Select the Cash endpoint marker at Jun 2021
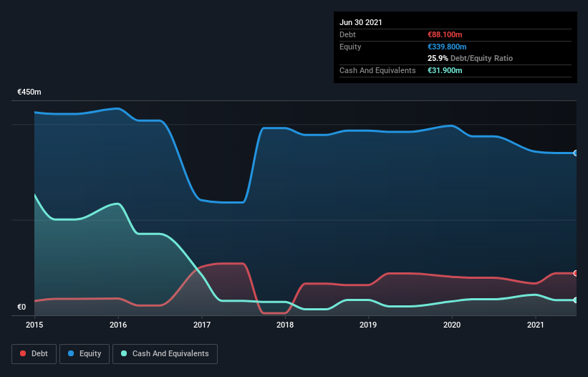Image resolution: width=588 pixels, height=377 pixels. pyautogui.click(x=576, y=300)
